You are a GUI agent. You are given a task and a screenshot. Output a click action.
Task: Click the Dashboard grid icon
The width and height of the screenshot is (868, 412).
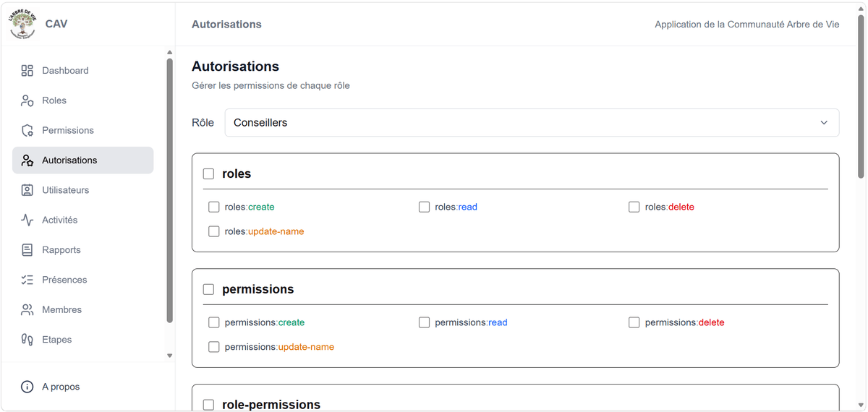[27, 71]
